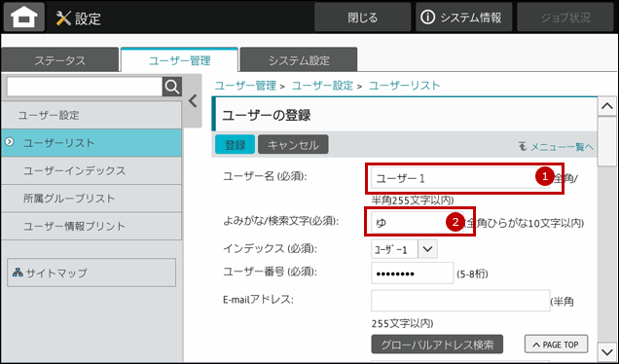The image size is (619, 364).
Task: Open ジョブ状況
Action: coord(565,18)
